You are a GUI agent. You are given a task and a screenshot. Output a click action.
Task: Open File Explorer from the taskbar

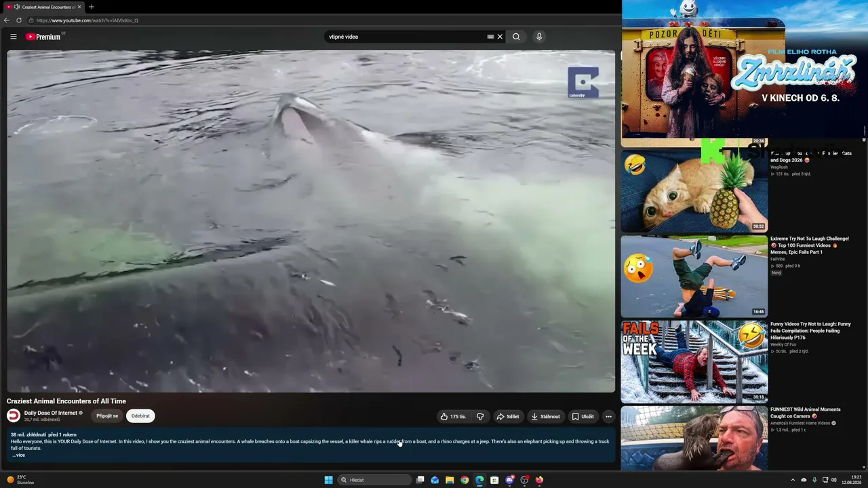(x=450, y=480)
